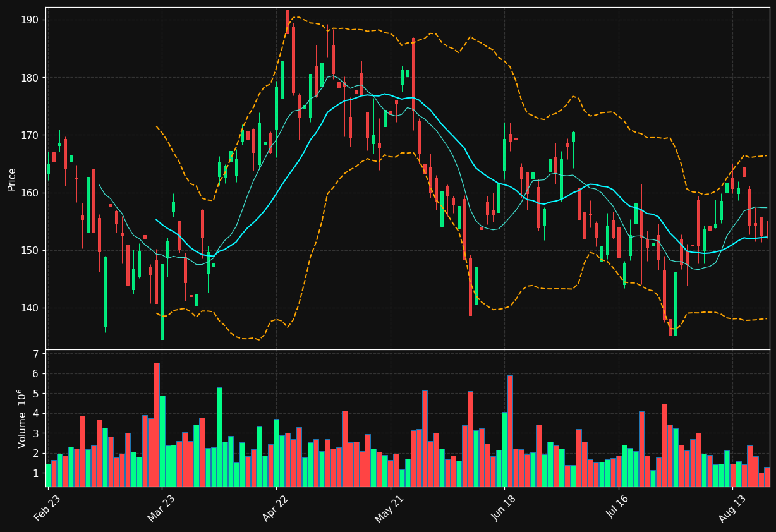Click the Mar 23 date label
This screenshot has height=532, width=776.
[162, 509]
